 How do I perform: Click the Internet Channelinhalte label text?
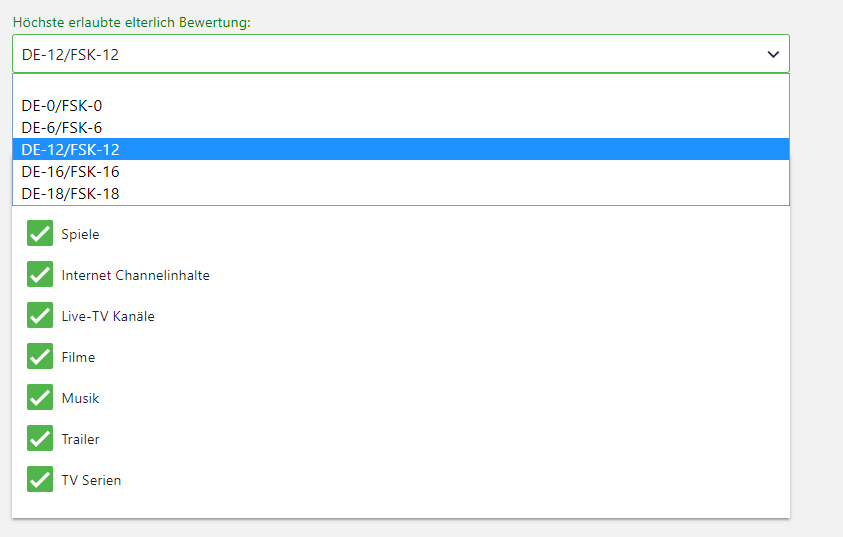(x=135, y=275)
